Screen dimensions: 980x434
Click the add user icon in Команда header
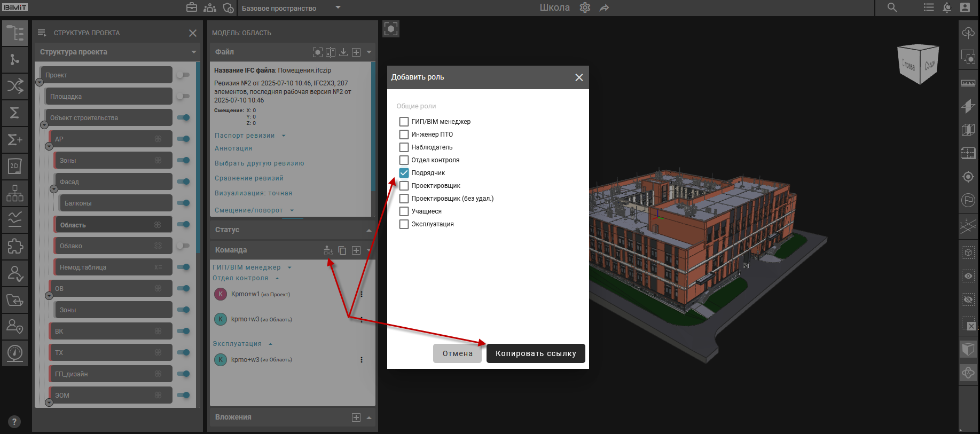(328, 250)
